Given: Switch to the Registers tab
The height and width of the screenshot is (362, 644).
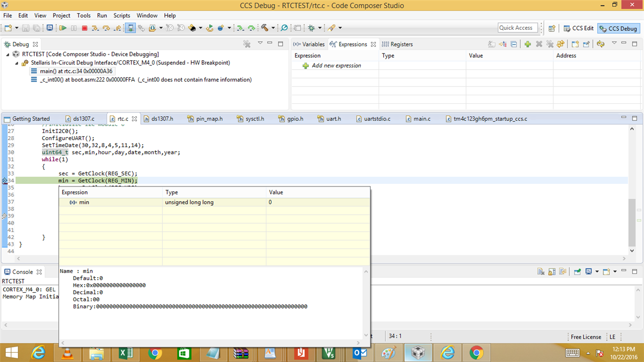Looking at the screenshot, I should click(x=397, y=45).
